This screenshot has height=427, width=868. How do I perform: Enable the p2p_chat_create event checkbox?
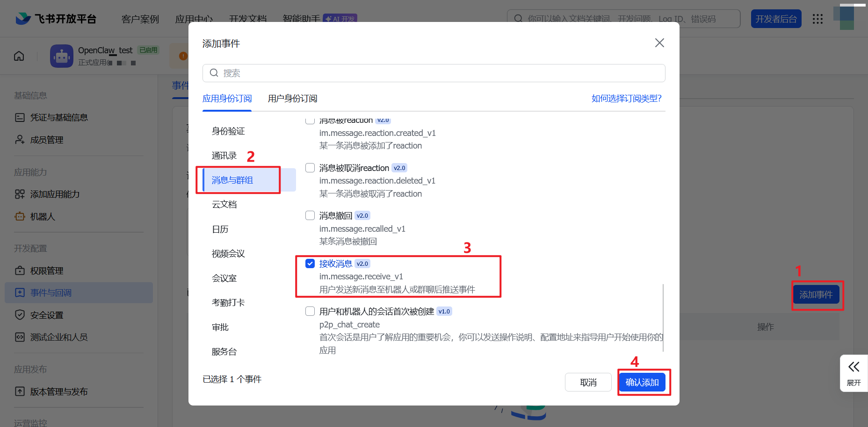pos(310,311)
